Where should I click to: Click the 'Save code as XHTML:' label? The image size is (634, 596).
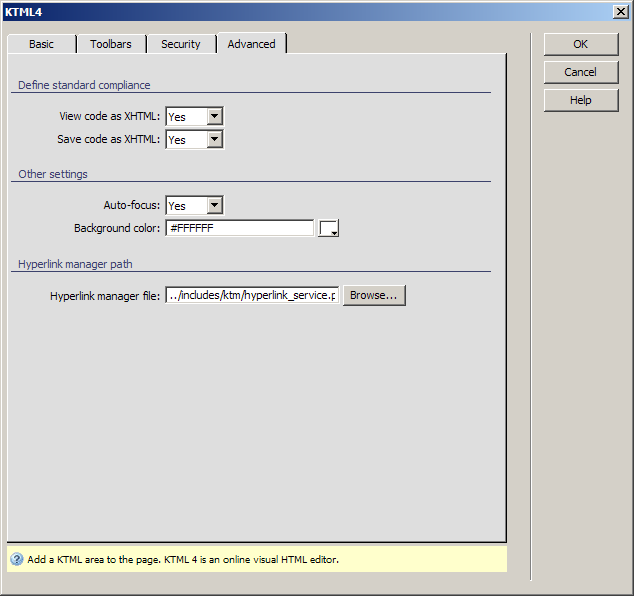(x=108, y=139)
